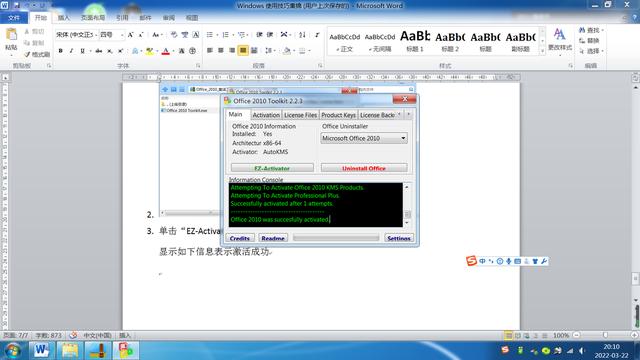Expand the font color dropdown arrow
The height and width of the screenshot is (360, 640).
tap(173, 51)
